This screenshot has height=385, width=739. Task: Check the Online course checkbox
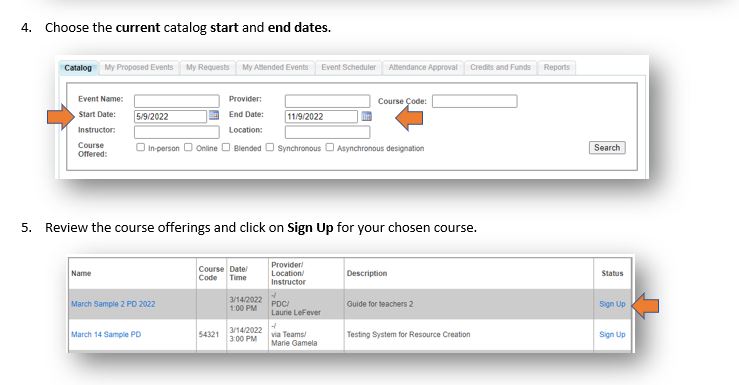click(188, 147)
